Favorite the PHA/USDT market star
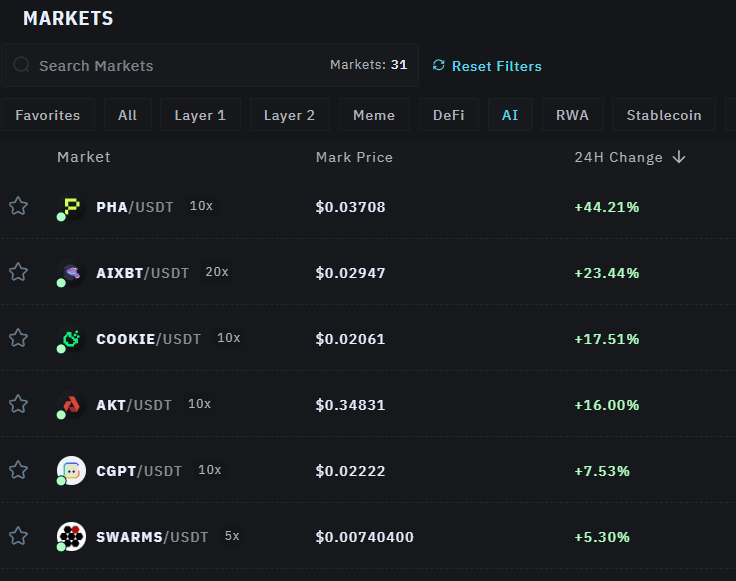 18,206
